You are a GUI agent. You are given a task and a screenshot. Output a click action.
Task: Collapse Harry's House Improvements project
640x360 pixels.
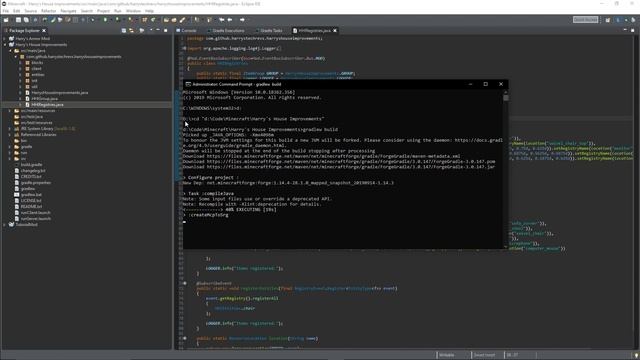pyautogui.click(x=5, y=44)
